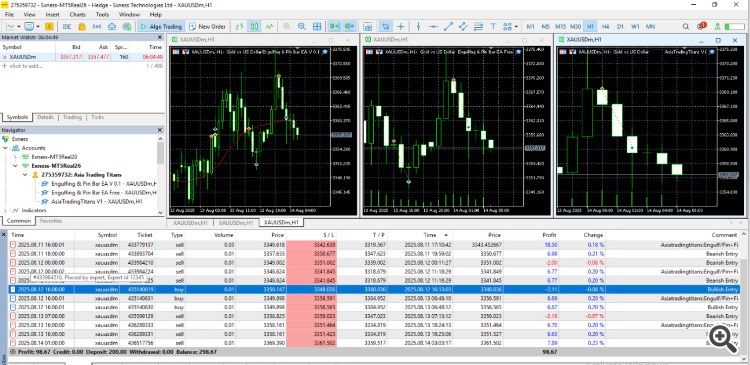This screenshot has width=750, height=365.
Task: Expand the Indicators tree node
Action: [6, 210]
